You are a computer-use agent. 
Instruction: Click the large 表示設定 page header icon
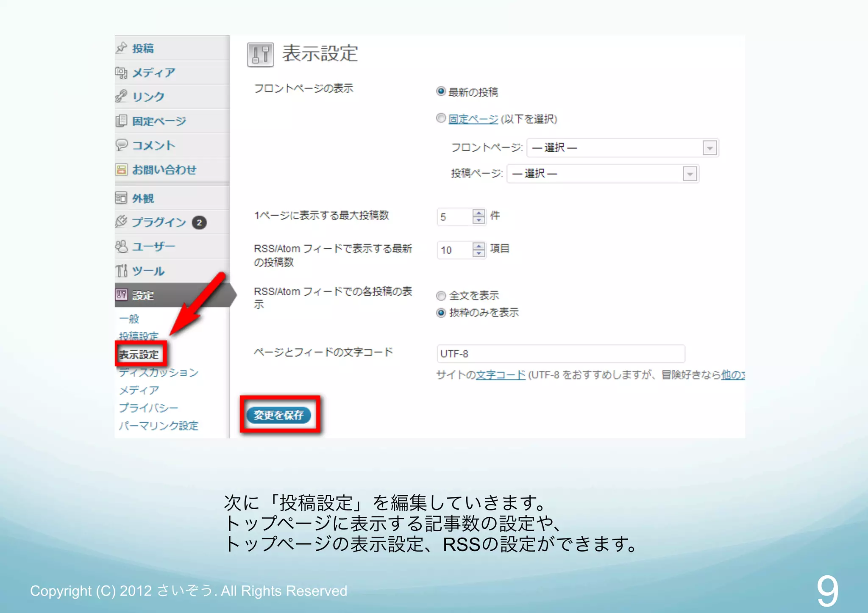[x=260, y=55]
